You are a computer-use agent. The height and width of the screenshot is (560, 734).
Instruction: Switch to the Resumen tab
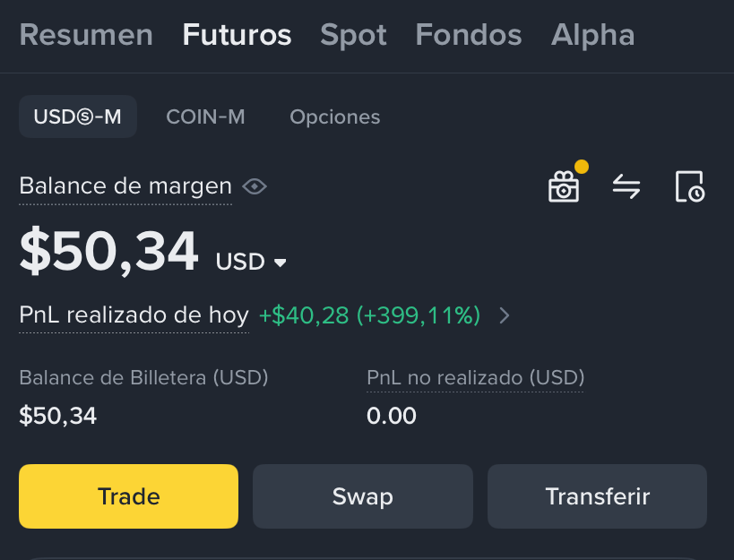tap(86, 35)
